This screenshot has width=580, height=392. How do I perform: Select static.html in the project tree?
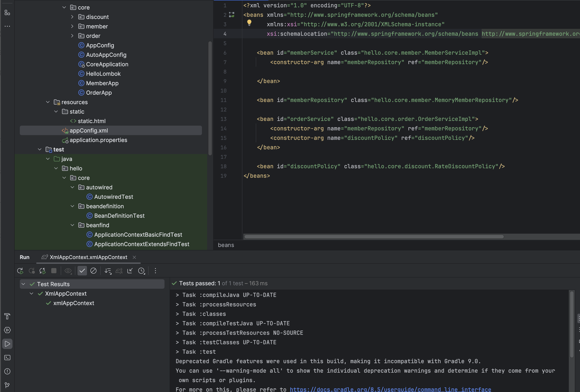point(91,121)
